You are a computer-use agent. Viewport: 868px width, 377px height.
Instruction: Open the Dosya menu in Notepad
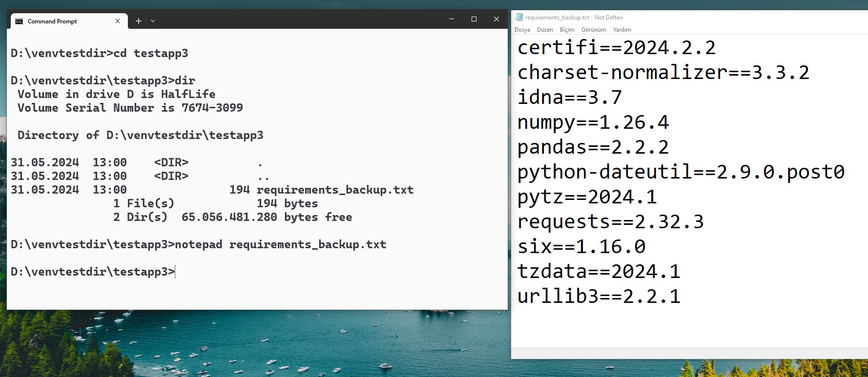[x=522, y=30]
